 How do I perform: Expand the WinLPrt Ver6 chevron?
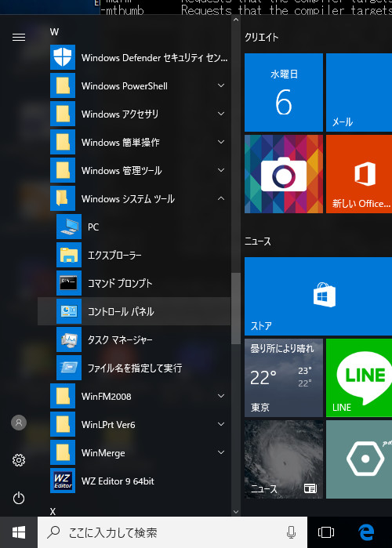(221, 424)
